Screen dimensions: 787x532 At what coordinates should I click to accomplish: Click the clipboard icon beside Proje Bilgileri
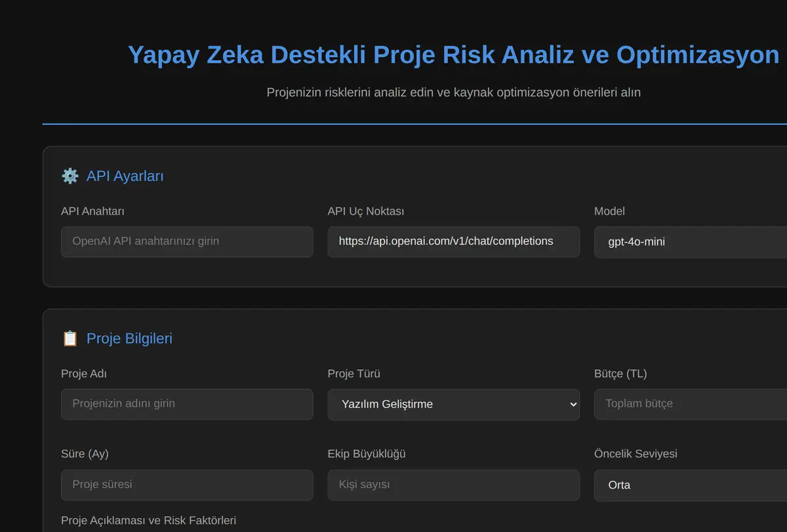[70, 338]
